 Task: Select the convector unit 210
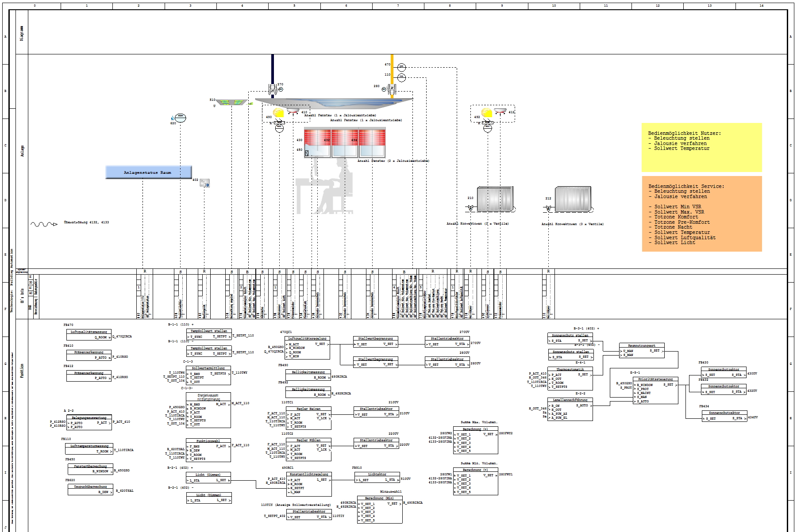coord(495,199)
